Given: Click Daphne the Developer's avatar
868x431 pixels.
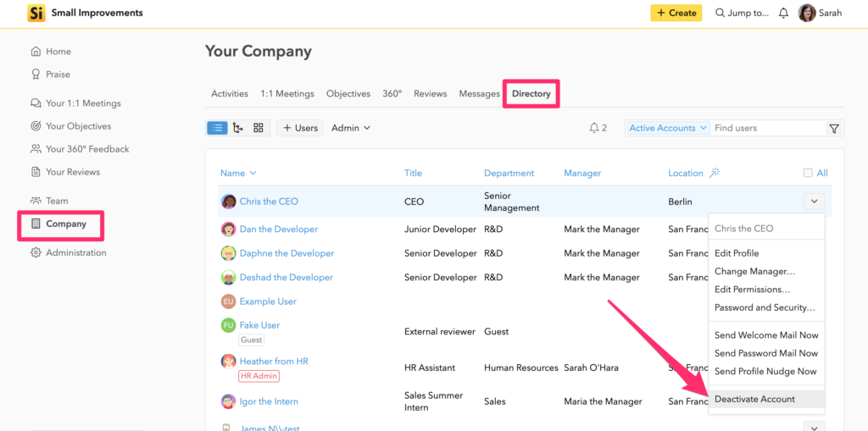Looking at the screenshot, I should tap(229, 253).
